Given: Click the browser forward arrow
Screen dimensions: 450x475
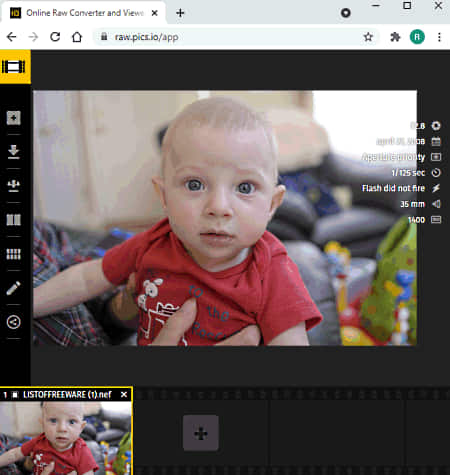Looking at the screenshot, I should coord(33,37).
